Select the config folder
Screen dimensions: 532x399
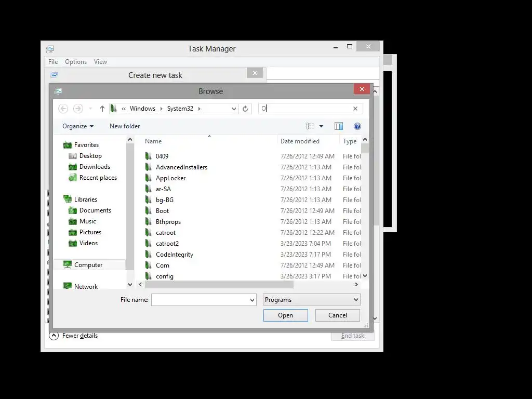click(165, 276)
